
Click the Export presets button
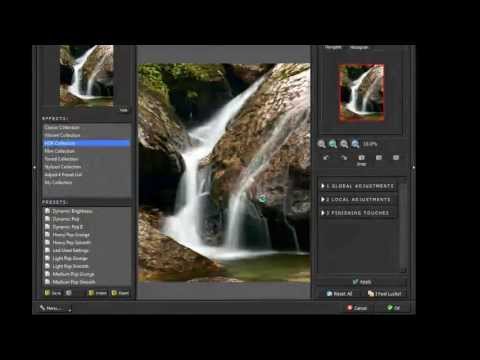tap(120, 293)
